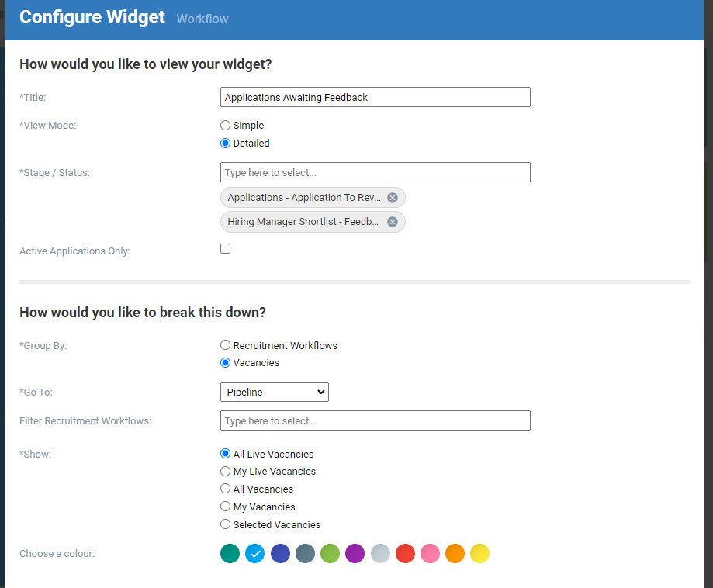
Task: Choose Selected Vacancies option
Action: click(225, 524)
